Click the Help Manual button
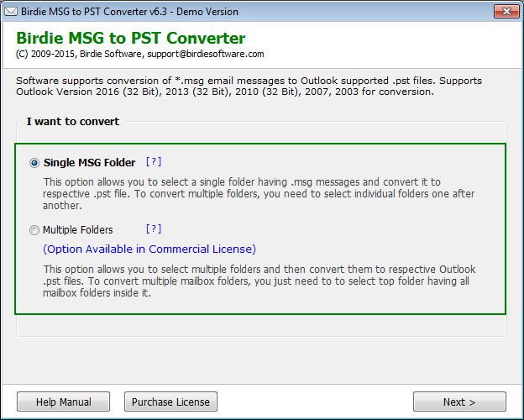Screen dimensions: 524x420 (x=64, y=402)
